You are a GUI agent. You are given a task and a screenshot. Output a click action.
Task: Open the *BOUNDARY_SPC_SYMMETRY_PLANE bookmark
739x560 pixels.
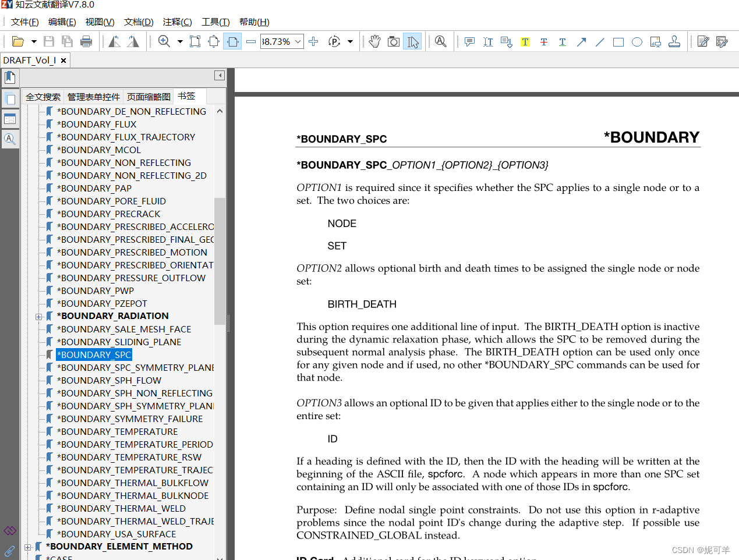pyautogui.click(x=135, y=368)
